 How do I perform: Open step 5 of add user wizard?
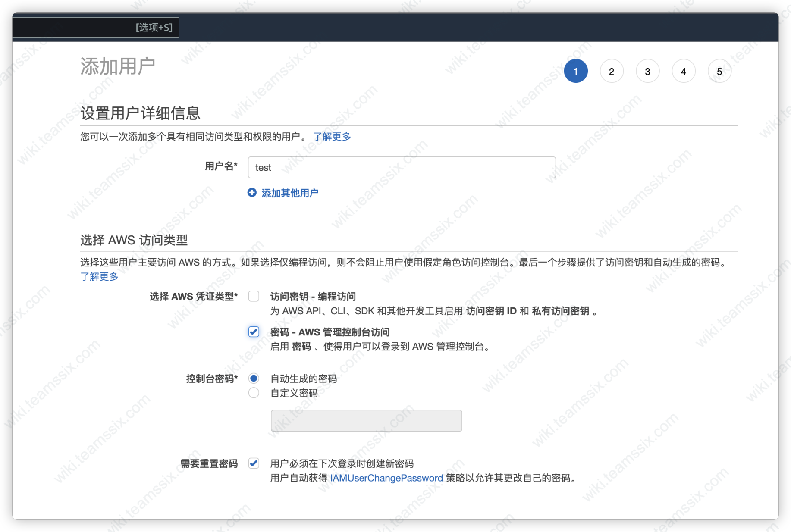tap(719, 72)
